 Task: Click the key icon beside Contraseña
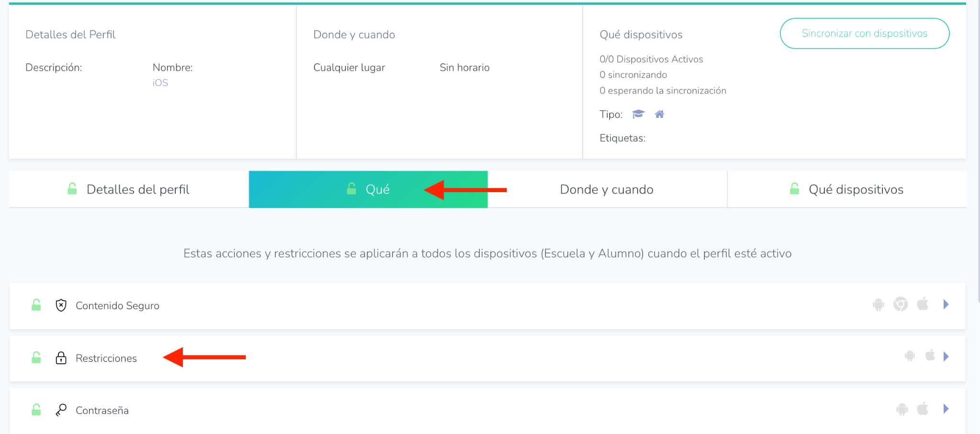point(61,410)
